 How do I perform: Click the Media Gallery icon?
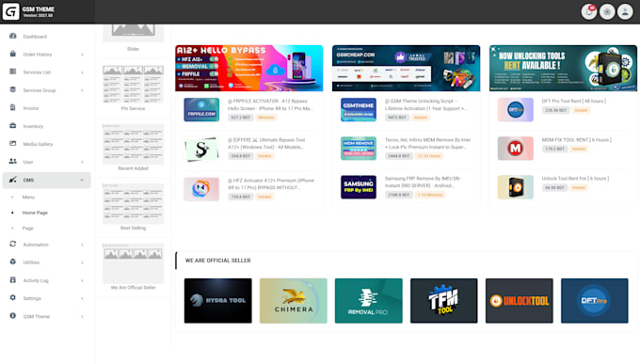12,144
